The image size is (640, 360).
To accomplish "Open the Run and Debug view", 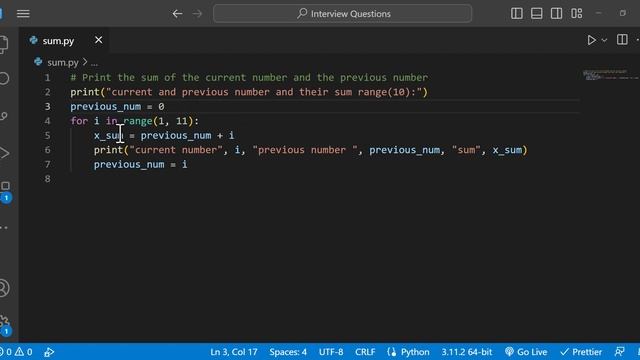I will [4, 153].
